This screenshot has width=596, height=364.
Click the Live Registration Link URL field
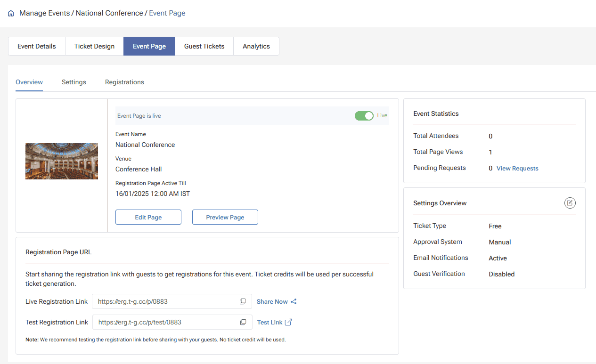(x=172, y=301)
